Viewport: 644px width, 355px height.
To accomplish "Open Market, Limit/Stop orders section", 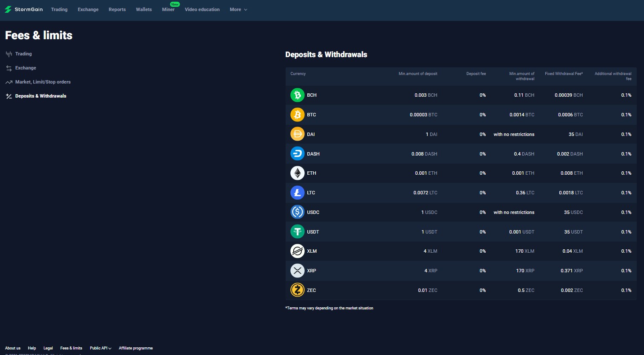I will [43, 82].
